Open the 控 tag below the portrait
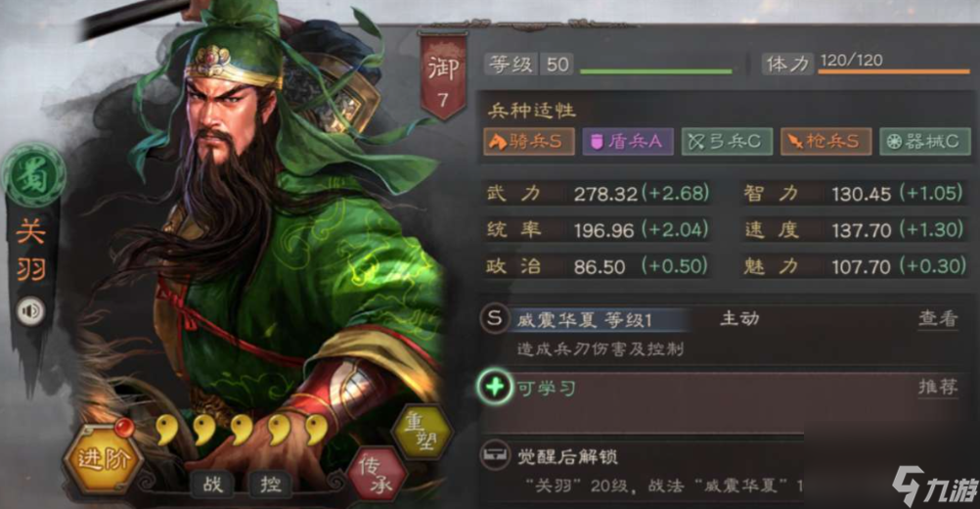Viewport: 980px width, 509px height. tap(271, 483)
